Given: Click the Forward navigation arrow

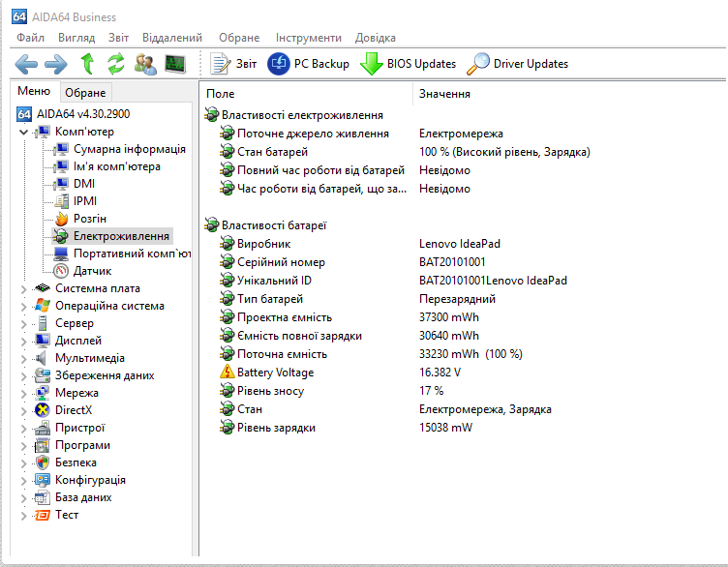Looking at the screenshot, I should pos(56,64).
